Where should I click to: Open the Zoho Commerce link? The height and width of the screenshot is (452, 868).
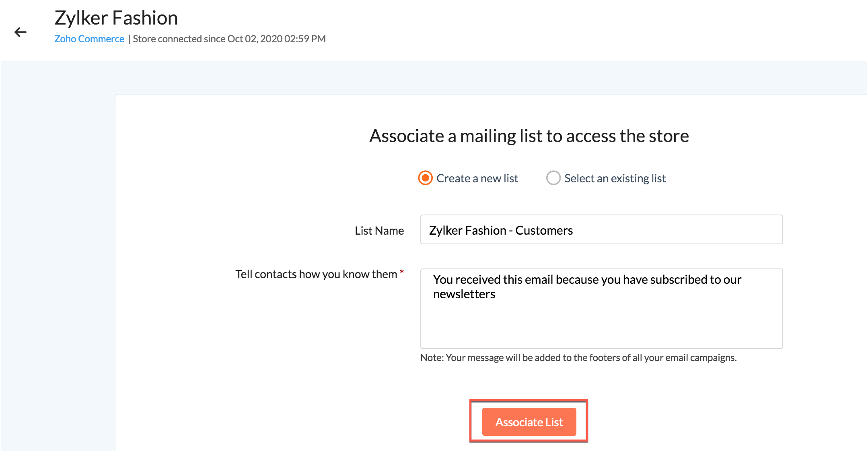pos(89,39)
